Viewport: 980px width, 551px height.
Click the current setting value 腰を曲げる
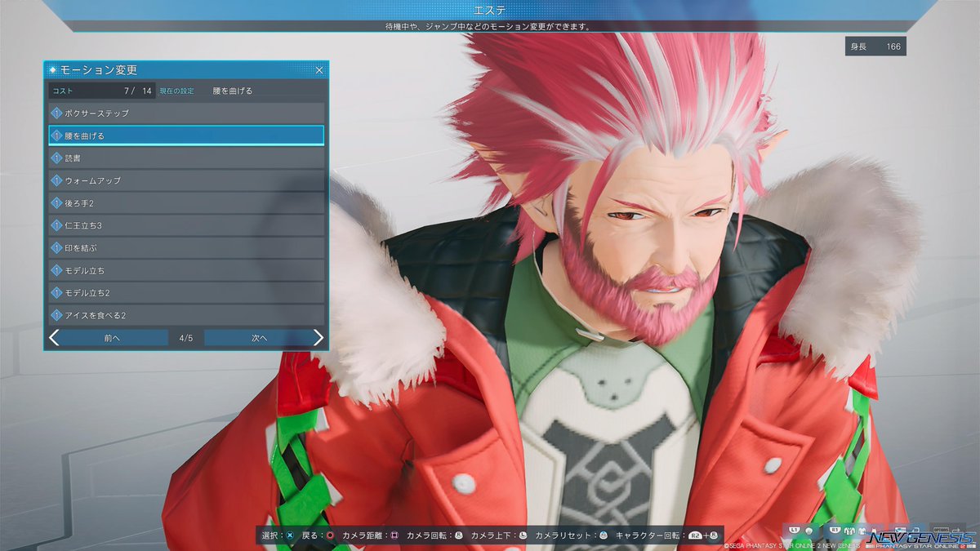pyautogui.click(x=233, y=91)
